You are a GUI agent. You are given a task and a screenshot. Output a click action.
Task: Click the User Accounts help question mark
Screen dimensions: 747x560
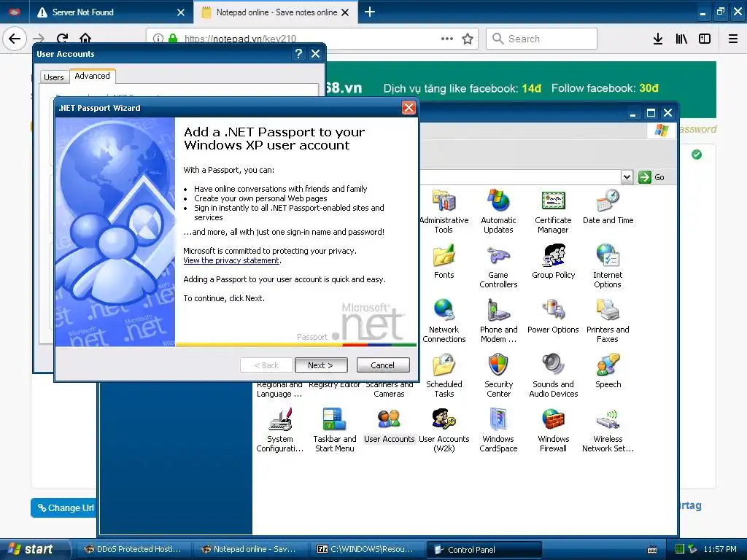coord(298,54)
